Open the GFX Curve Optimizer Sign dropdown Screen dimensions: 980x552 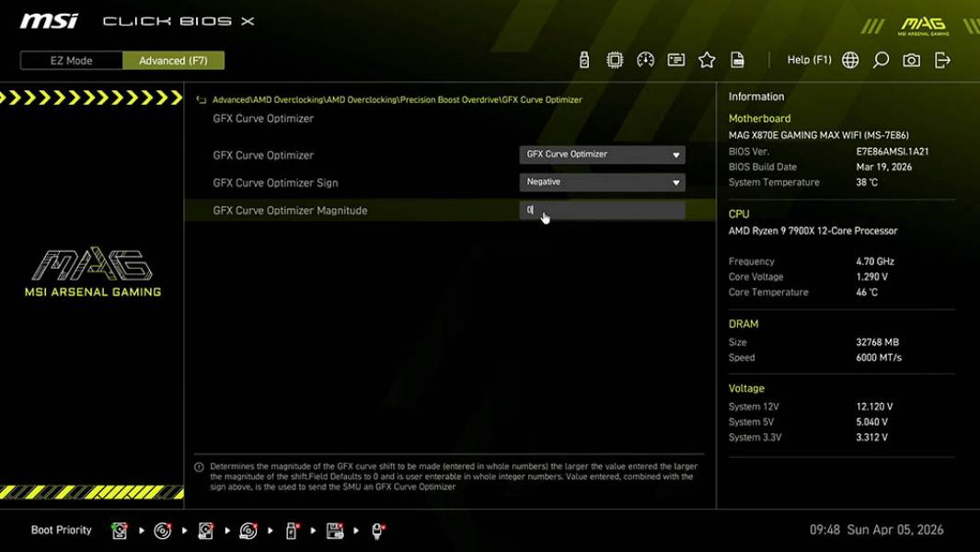[602, 182]
